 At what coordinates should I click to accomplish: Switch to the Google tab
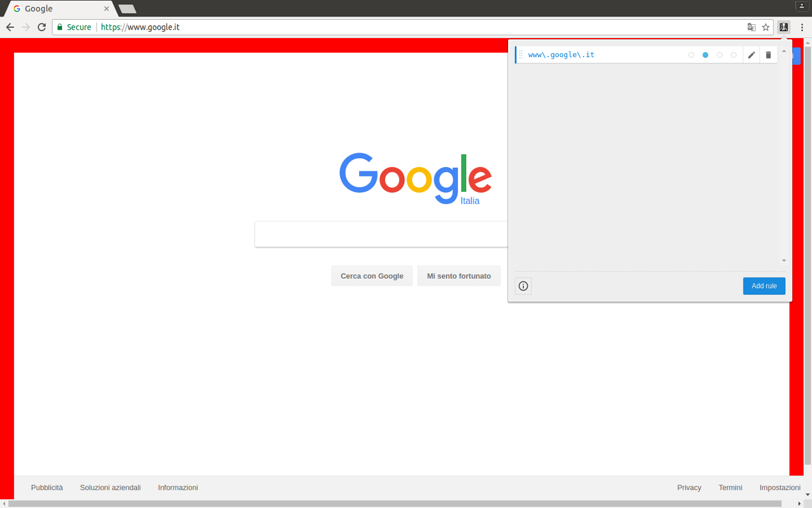[x=60, y=9]
